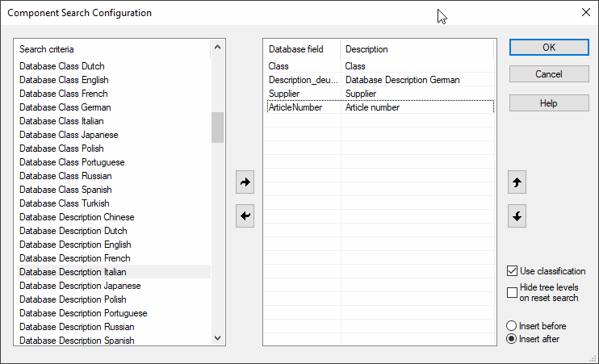Select Database Description French criterion
599x364 pixels.
(x=114, y=258)
